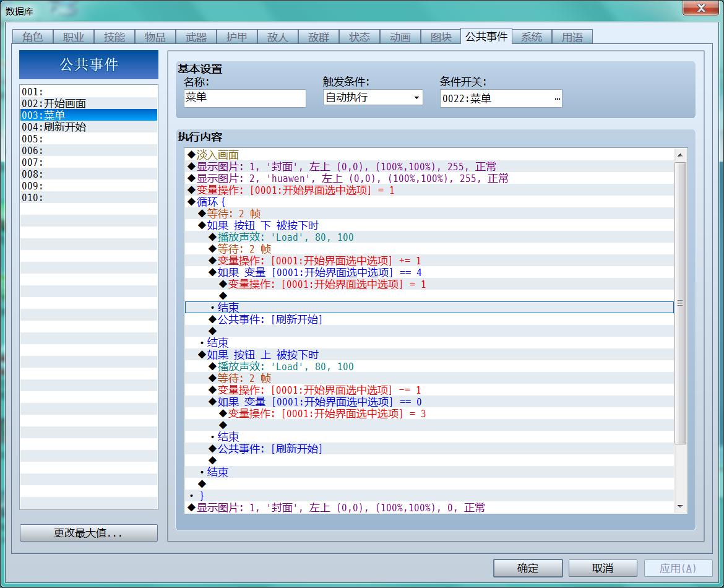The image size is (724, 588).
Task: Click the scroll up arrow in 执行内容
Action: point(680,155)
